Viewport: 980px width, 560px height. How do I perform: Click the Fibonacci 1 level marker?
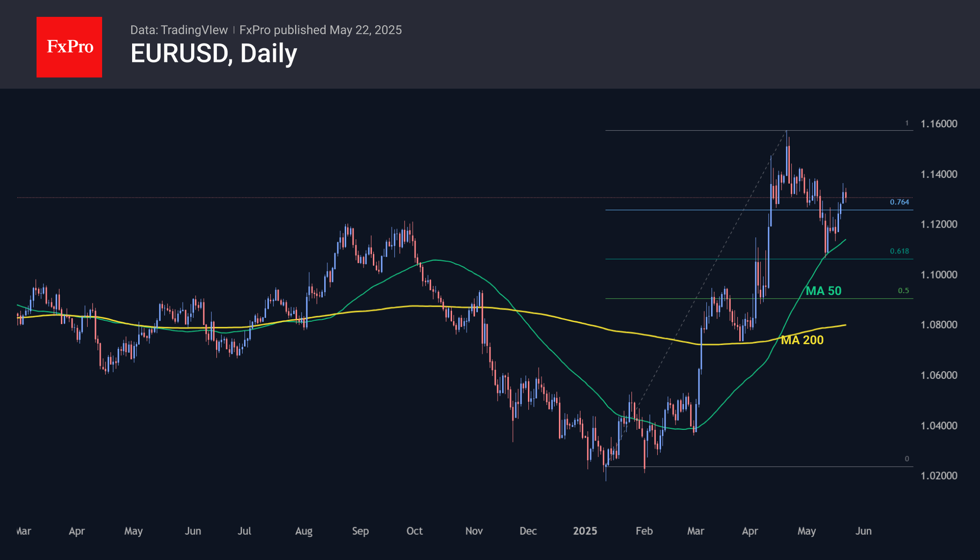tap(906, 123)
